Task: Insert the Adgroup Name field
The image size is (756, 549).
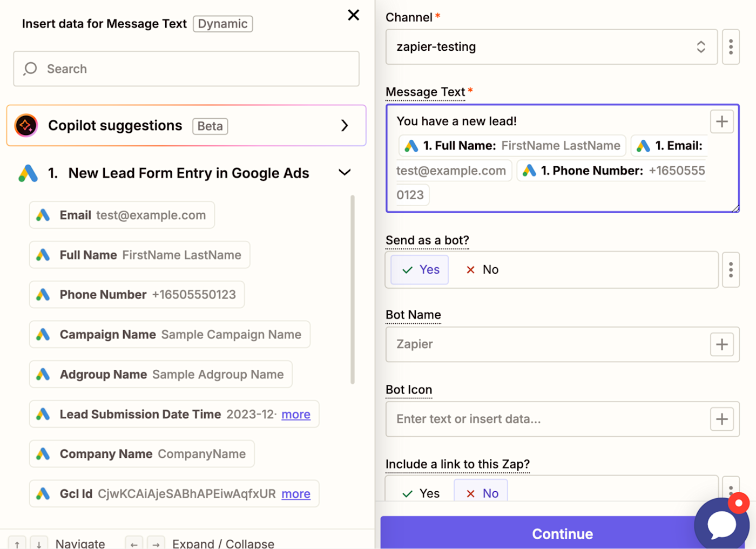Action: pyautogui.click(x=161, y=375)
